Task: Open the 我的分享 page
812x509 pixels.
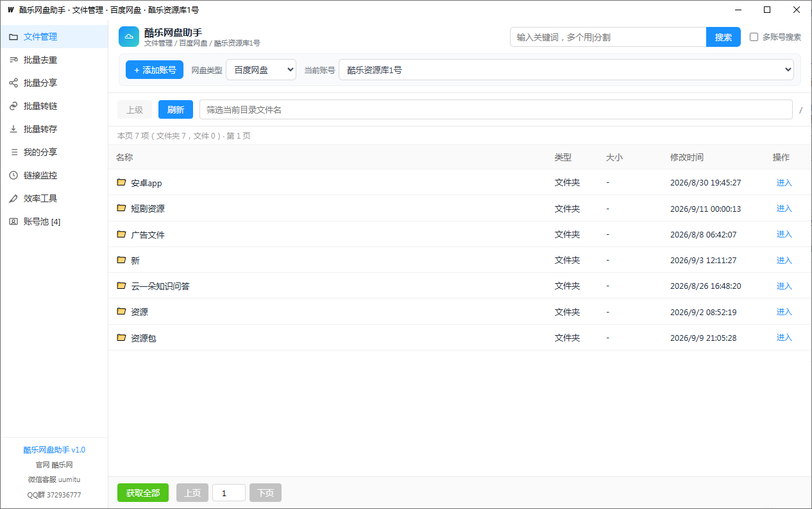Action: click(54, 152)
